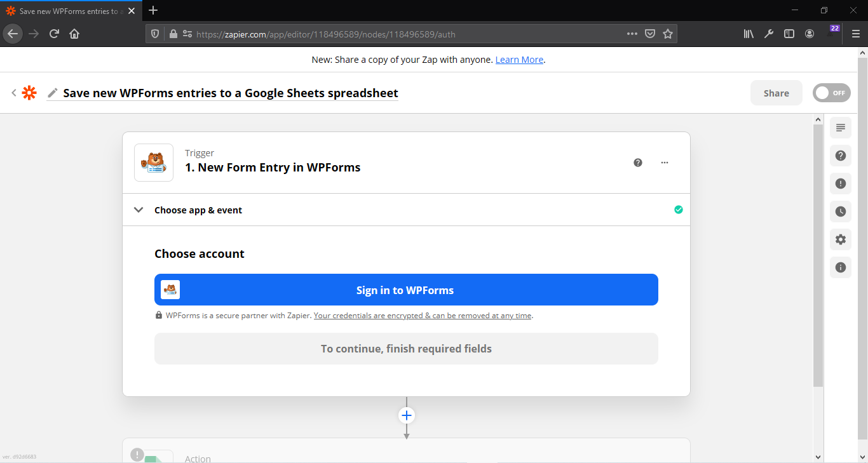Open the Learn More link
The height and width of the screenshot is (463, 868).
point(519,60)
